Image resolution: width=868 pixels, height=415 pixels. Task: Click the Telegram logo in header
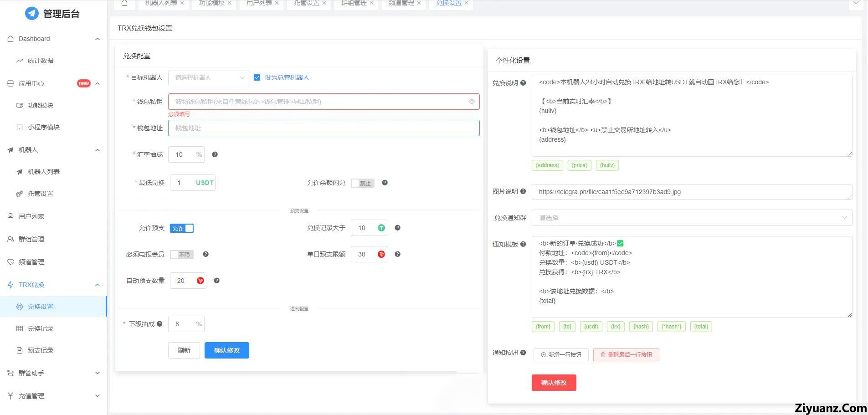click(x=31, y=14)
